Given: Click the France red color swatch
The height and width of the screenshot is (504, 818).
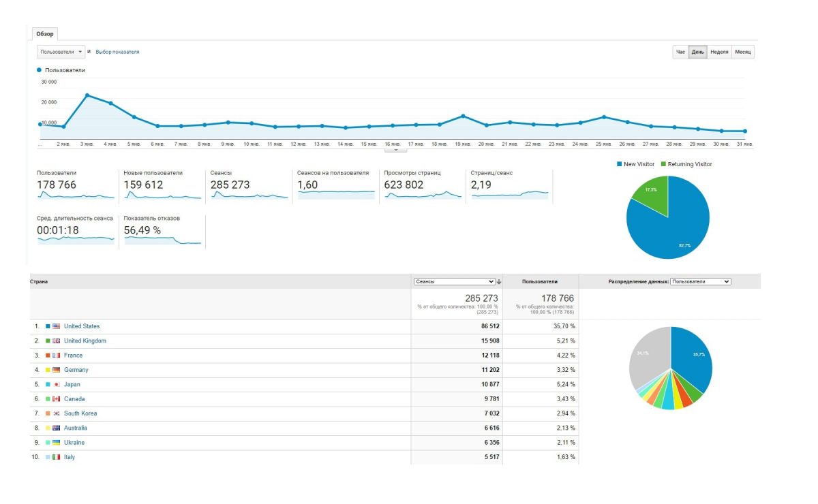Looking at the screenshot, I should (x=48, y=356).
